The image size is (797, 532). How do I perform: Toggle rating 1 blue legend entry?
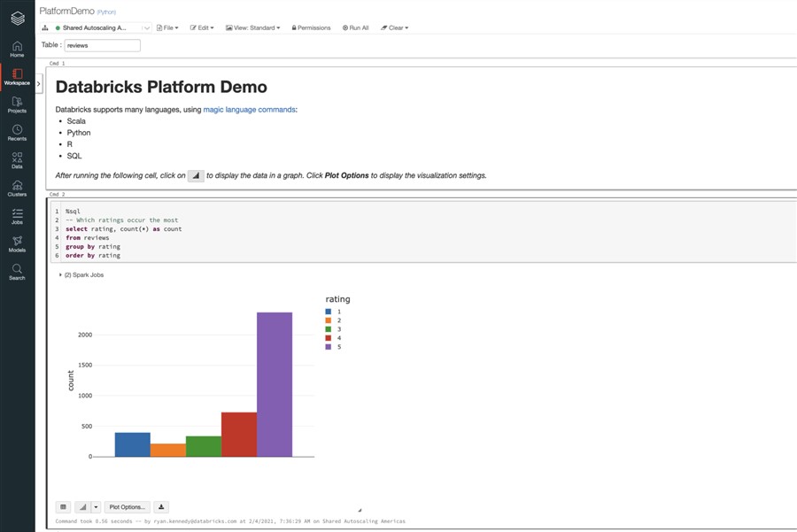pyautogui.click(x=333, y=312)
